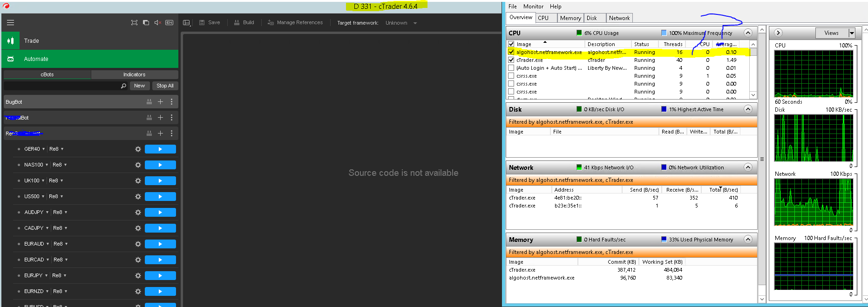This screenshot has width=868, height=307.
Task: Start the NAS100 cBot instance
Action: click(x=160, y=165)
